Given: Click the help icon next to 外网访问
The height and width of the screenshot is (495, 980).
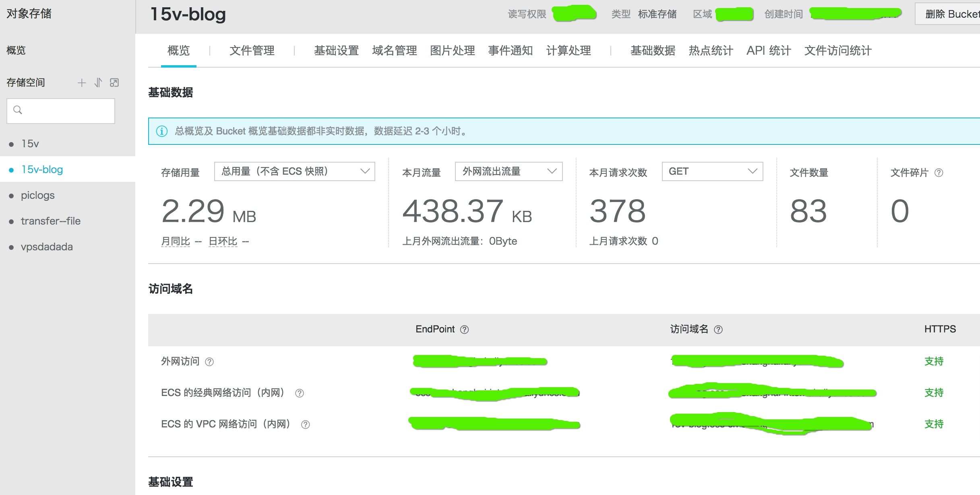Looking at the screenshot, I should (209, 362).
